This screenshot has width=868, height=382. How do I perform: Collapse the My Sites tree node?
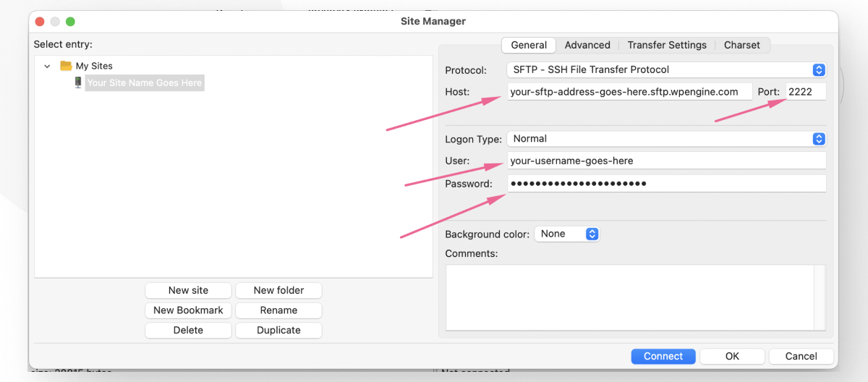(47, 66)
